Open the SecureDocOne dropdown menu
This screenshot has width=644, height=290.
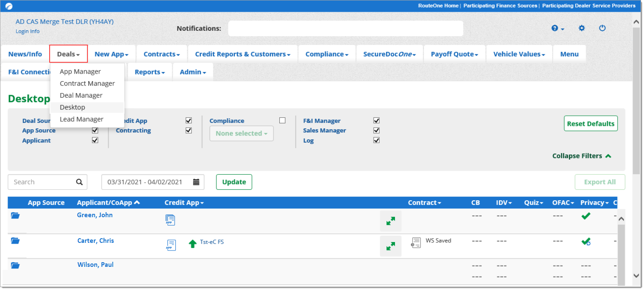(390, 54)
